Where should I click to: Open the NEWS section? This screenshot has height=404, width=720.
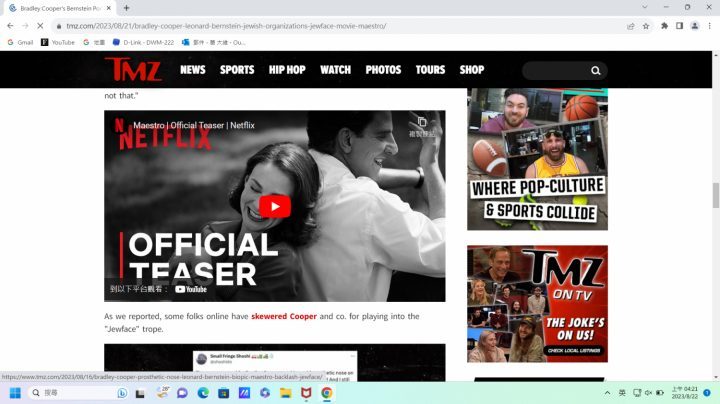pos(193,70)
